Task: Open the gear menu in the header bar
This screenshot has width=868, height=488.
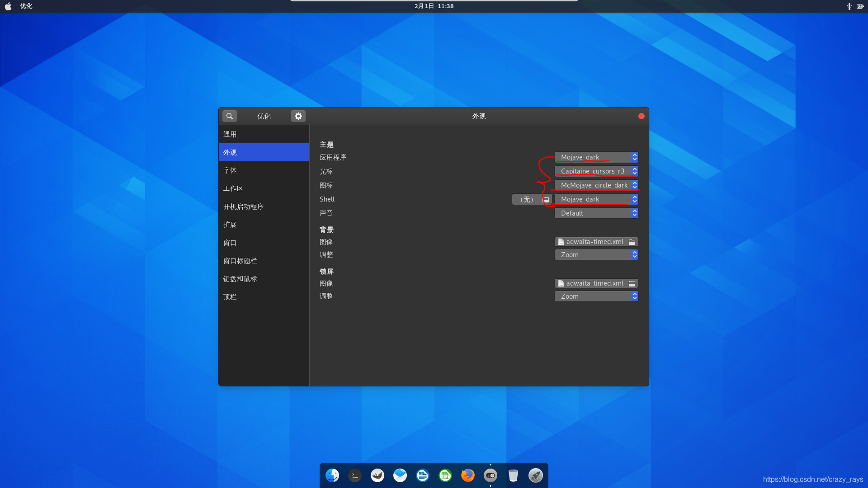Action: point(298,116)
